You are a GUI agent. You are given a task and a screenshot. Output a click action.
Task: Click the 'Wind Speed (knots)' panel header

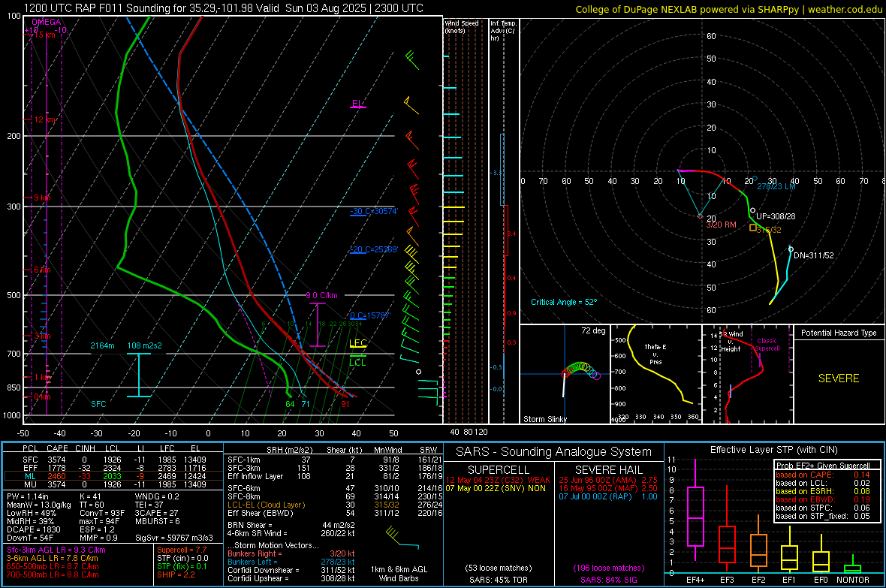point(462,26)
